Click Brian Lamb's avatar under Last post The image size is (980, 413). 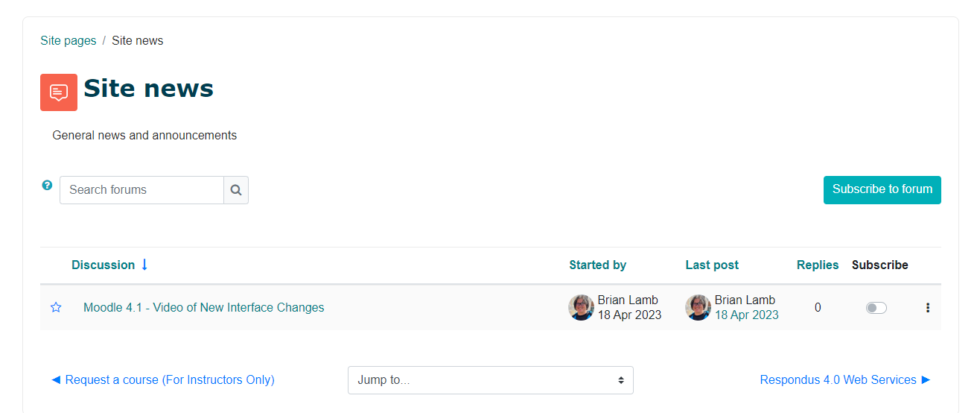coord(698,307)
